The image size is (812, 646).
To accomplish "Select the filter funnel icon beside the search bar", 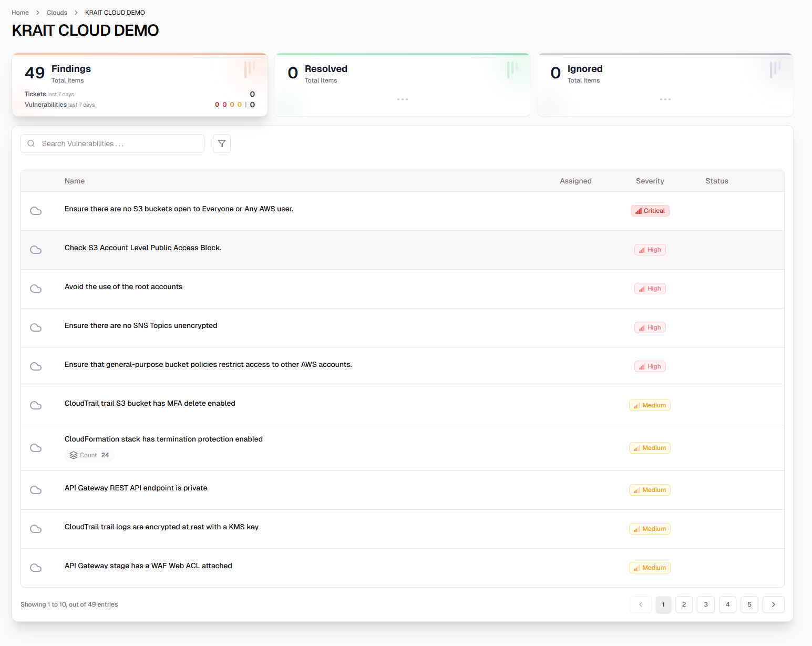I will pos(221,143).
